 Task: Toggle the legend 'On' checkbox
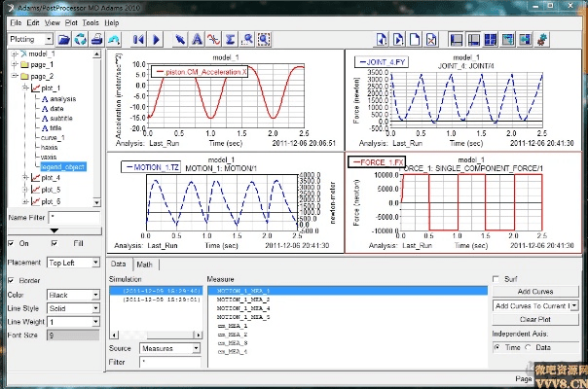tap(12, 243)
